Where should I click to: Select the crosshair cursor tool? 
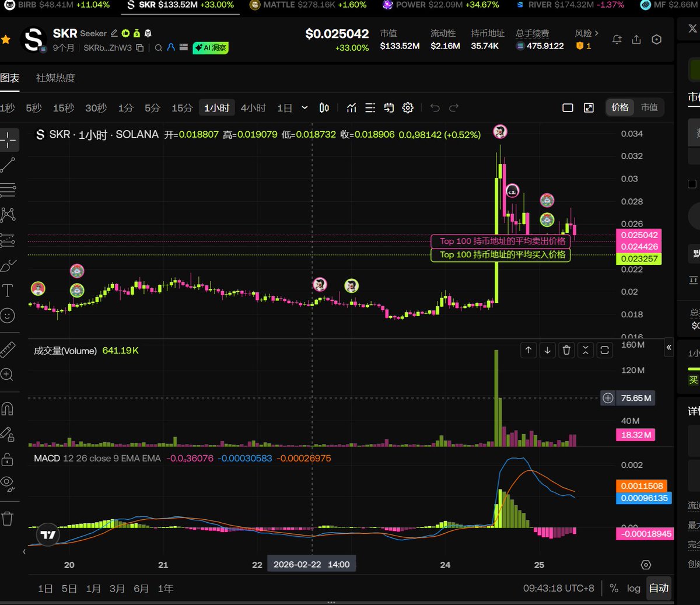[x=8, y=140]
